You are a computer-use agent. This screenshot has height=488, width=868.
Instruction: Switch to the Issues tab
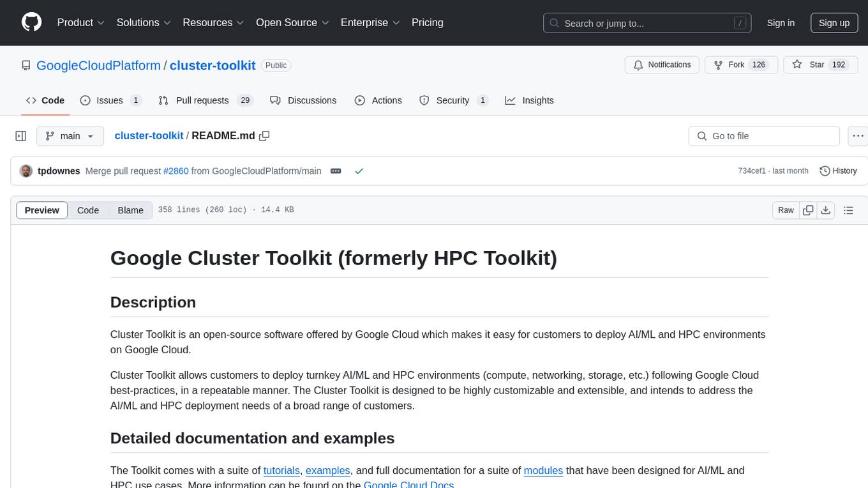click(111, 100)
